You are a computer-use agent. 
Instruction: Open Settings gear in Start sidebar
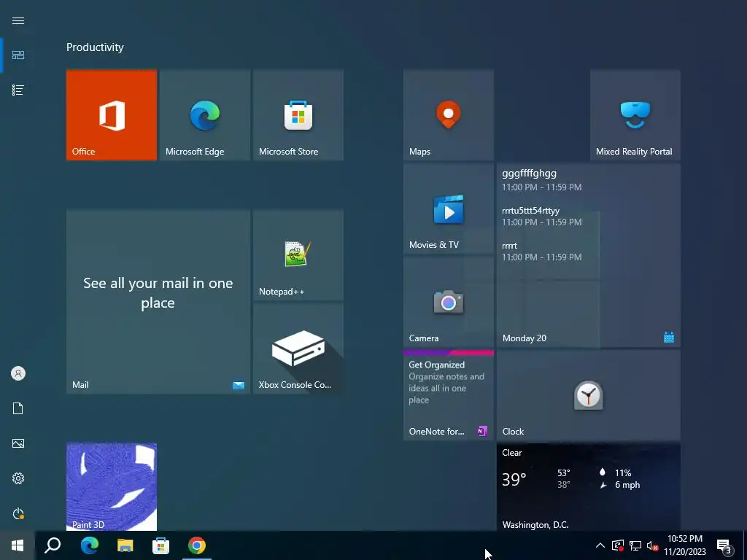coord(18,478)
